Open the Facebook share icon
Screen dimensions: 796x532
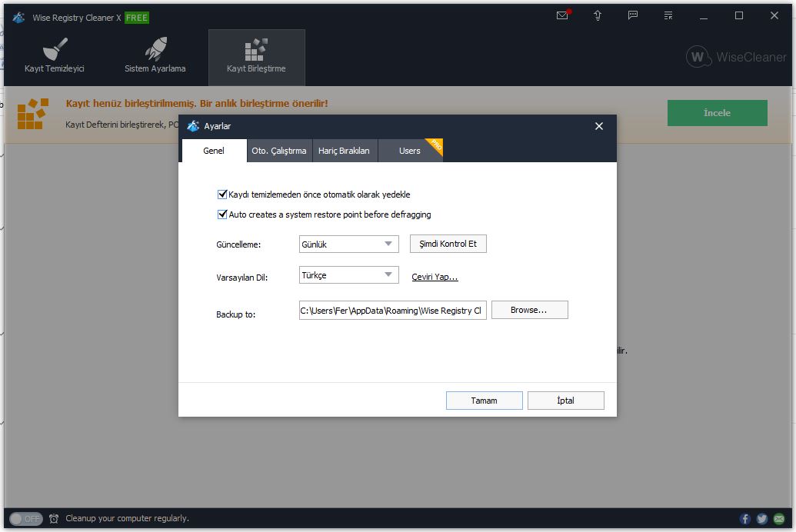tap(744, 518)
